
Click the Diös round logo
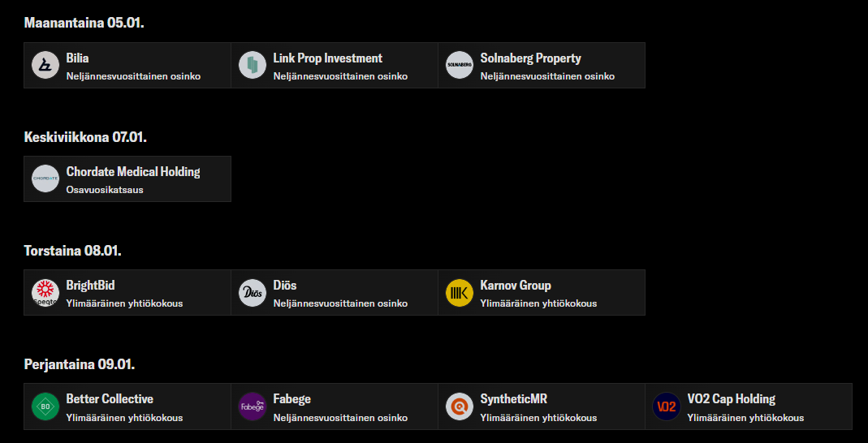pyautogui.click(x=253, y=293)
